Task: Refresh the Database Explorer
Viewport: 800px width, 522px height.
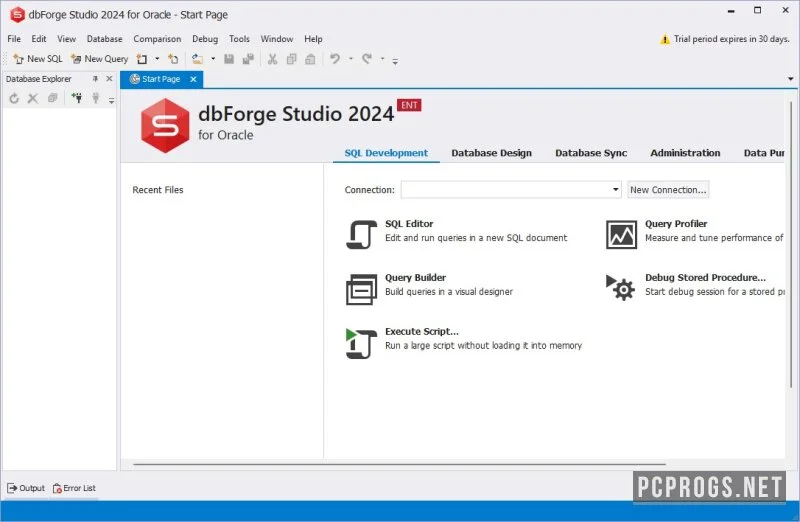Action: pos(14,98)
